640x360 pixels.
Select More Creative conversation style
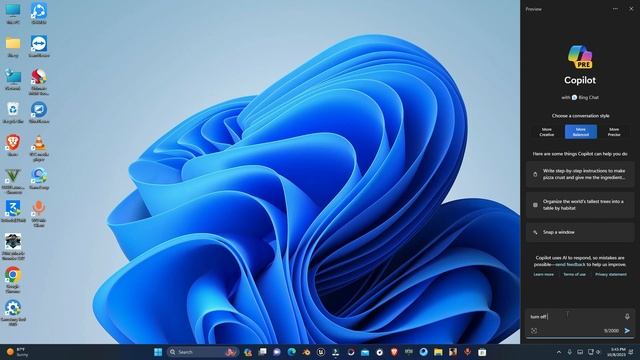click(x=547, y=132)
